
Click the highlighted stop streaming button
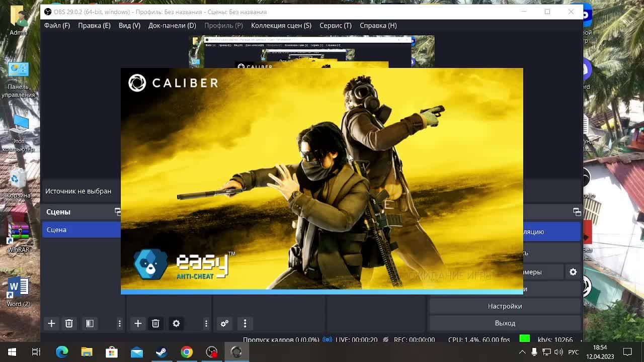coord(551,232)
